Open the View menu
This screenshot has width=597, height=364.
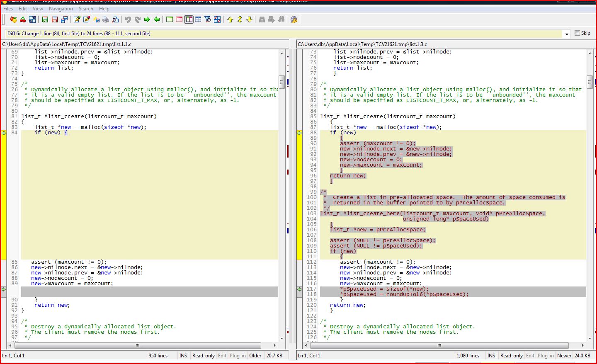click(38, 9)
